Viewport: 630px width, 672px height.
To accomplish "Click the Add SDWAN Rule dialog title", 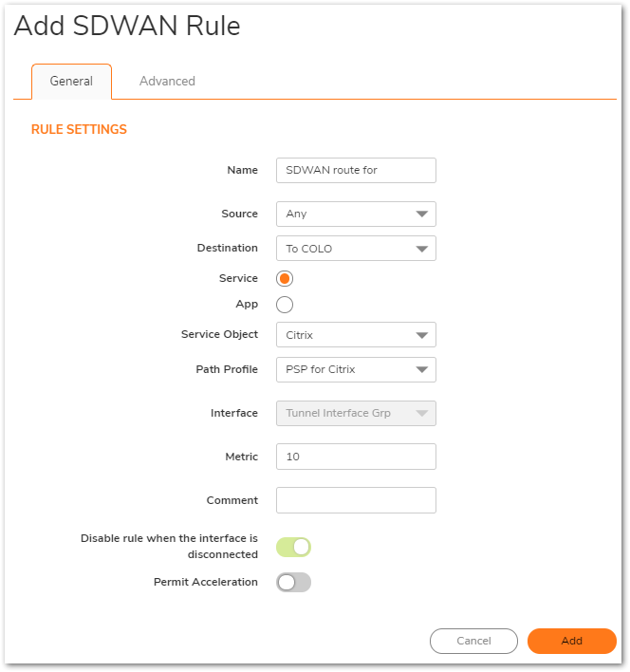I will point(127,27).
